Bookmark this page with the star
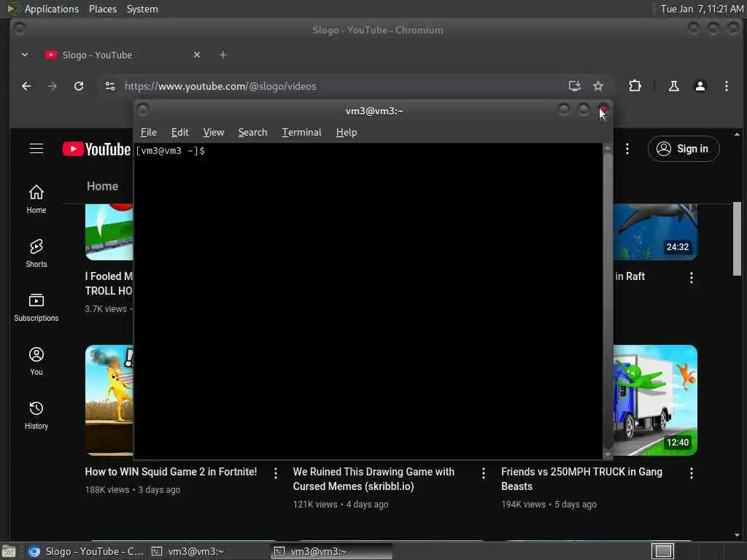The image size is (747, 560). click(598, 86)
